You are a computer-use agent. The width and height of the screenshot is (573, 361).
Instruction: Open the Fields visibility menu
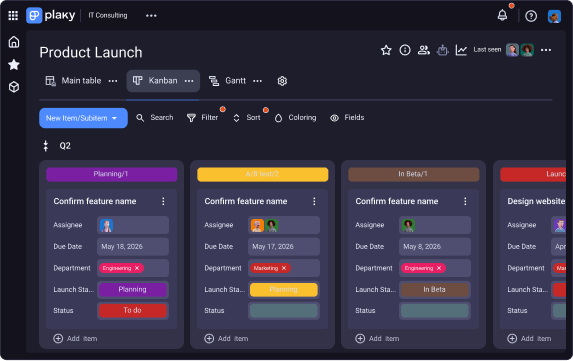347,118
